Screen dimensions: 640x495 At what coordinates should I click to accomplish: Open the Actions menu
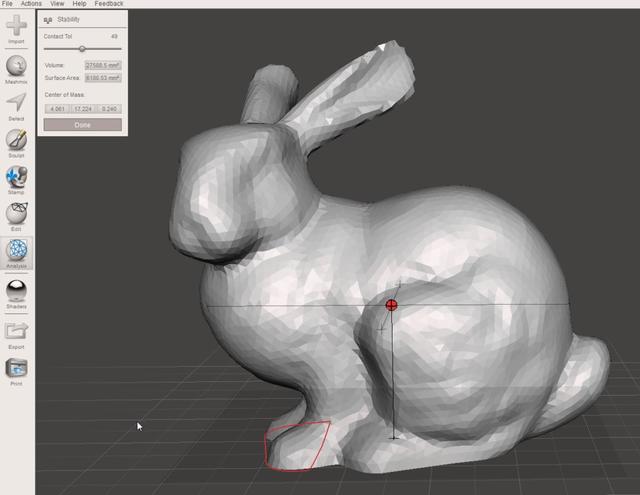pyautogui.click(x=31, y=4)
